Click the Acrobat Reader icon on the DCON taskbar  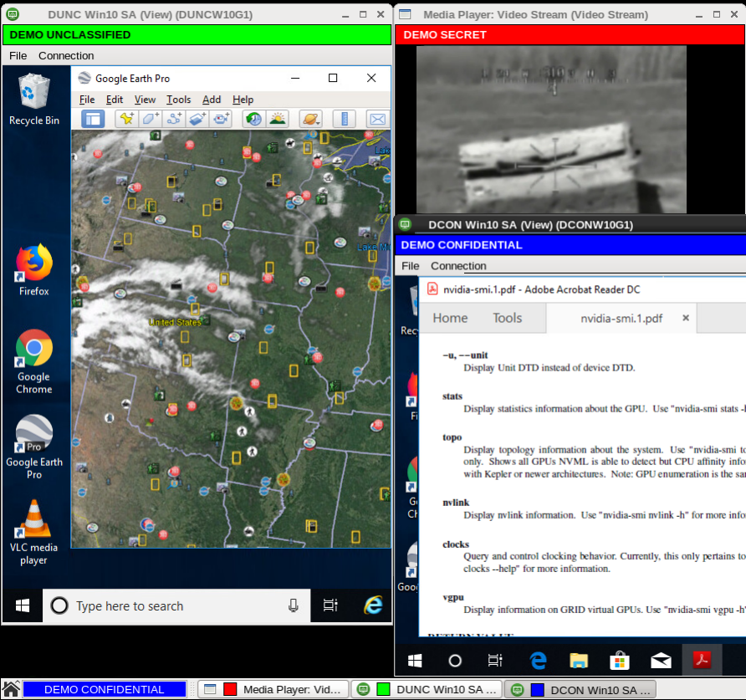point(702,661)
